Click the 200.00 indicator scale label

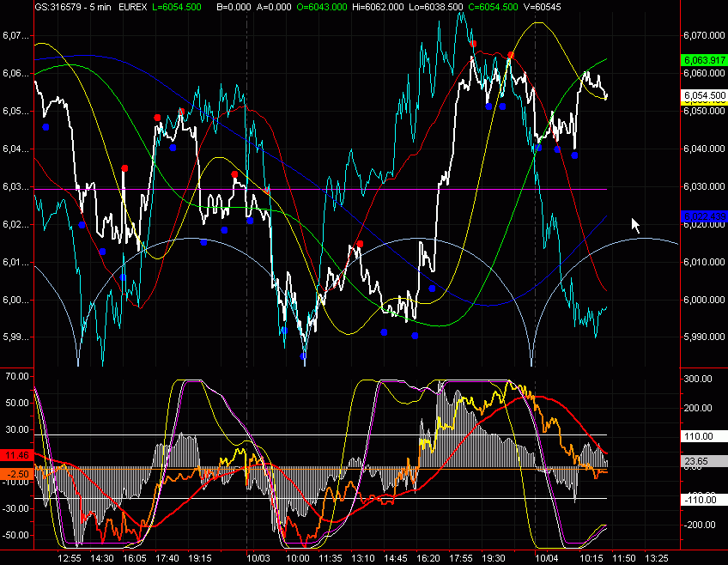point(698,408)
